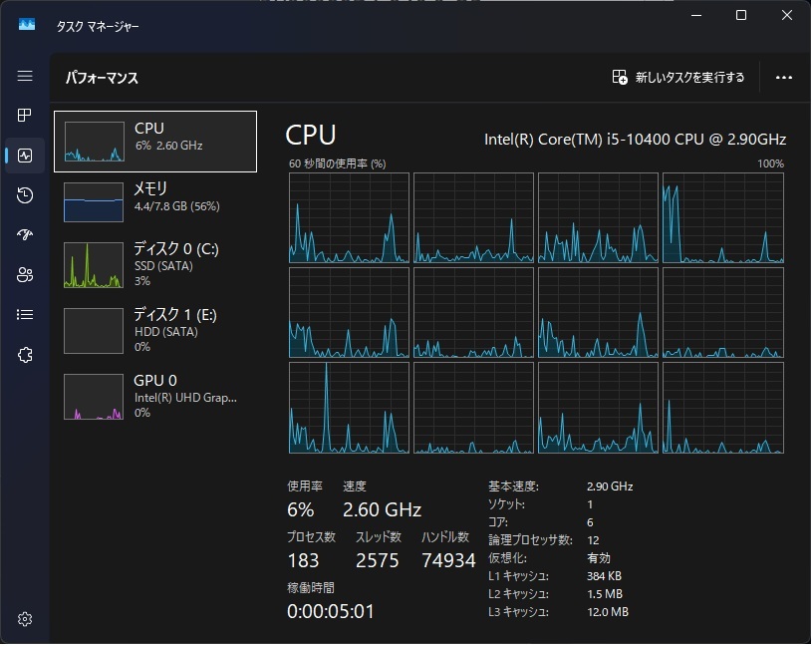The width and height of the screenshot is (812, 646).
Task: Go to the Processes page icon
Action: point(25,116)
